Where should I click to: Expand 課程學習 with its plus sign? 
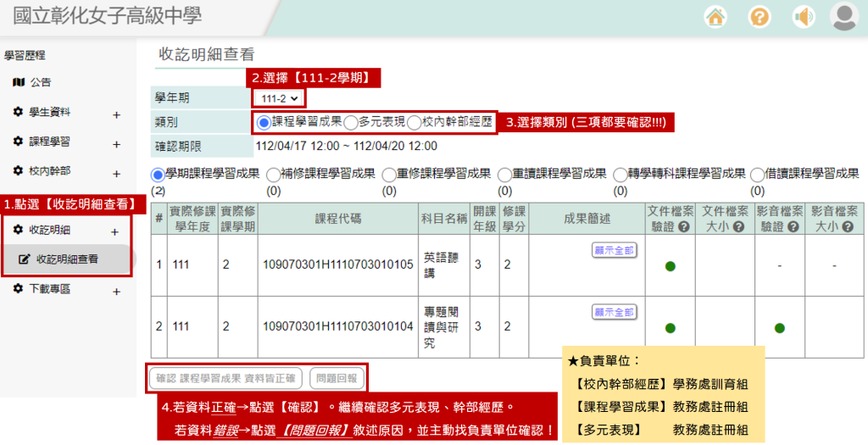(116, 144)
